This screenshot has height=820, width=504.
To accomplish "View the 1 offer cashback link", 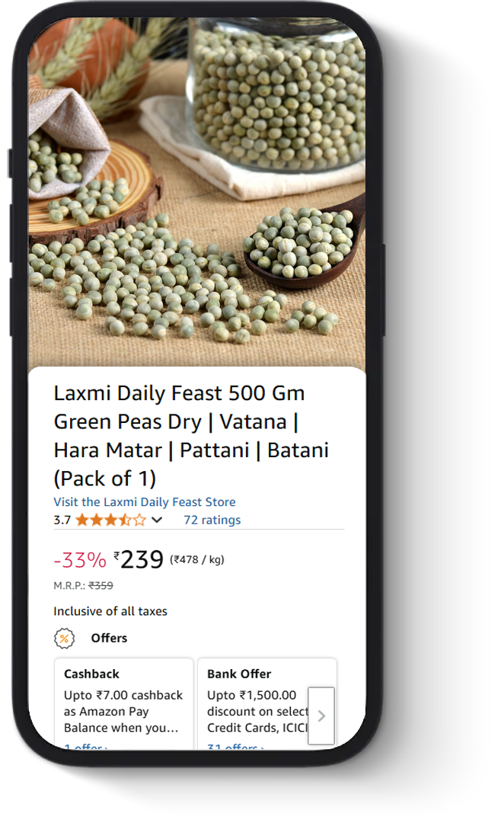I will click(x=85, y=746).
